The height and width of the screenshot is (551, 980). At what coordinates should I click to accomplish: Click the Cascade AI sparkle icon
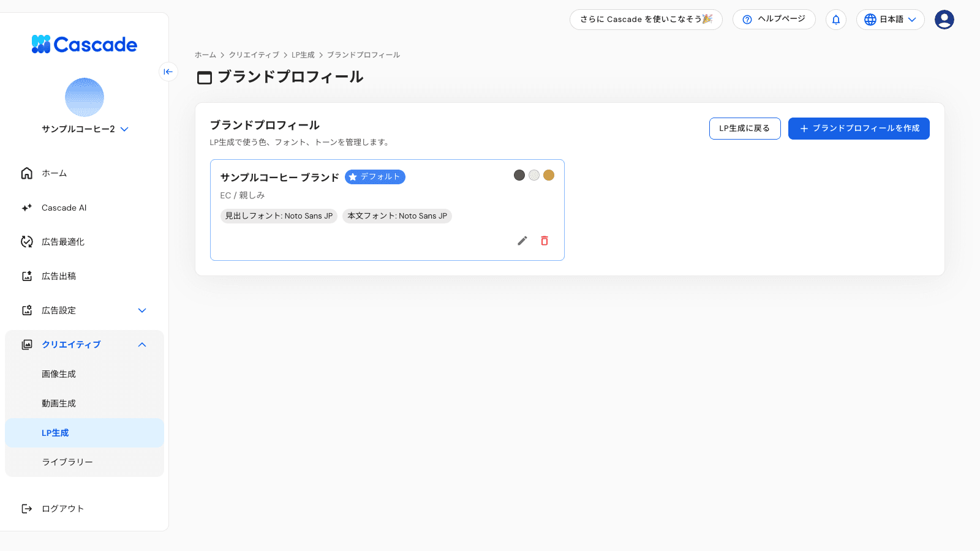[x=27, y=208]
